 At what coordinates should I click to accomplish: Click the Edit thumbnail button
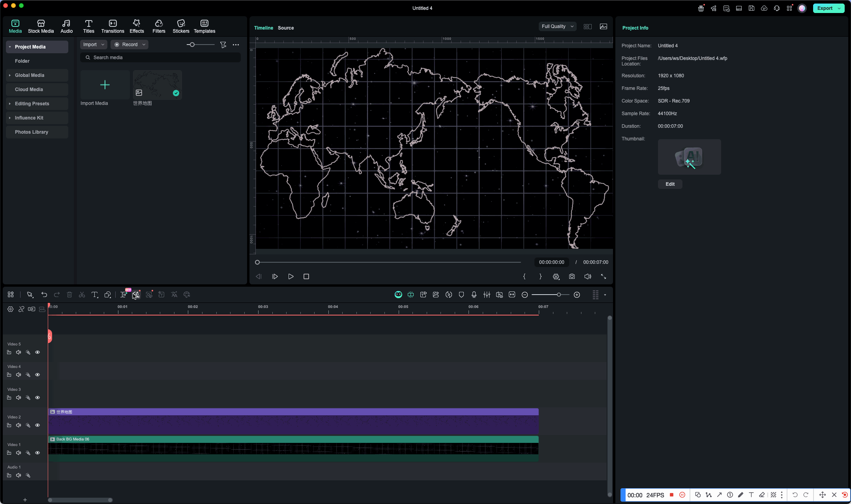[670, 184]
